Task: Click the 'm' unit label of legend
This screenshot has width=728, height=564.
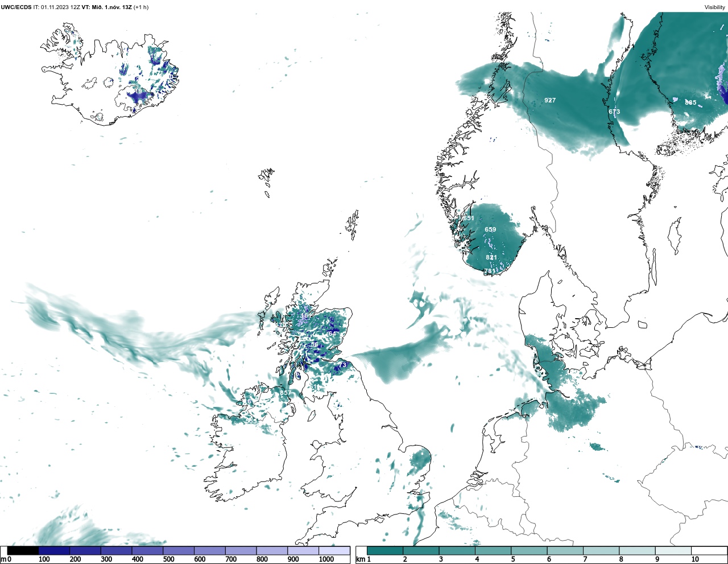Action: 3,559
